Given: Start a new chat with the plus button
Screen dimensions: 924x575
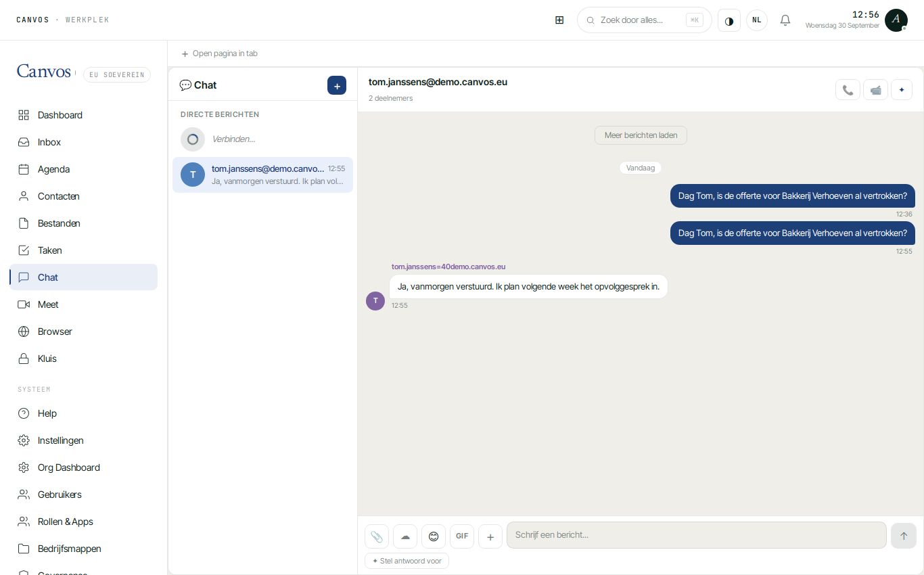Looking at the screenshot, I should click(x=337, y=85).
